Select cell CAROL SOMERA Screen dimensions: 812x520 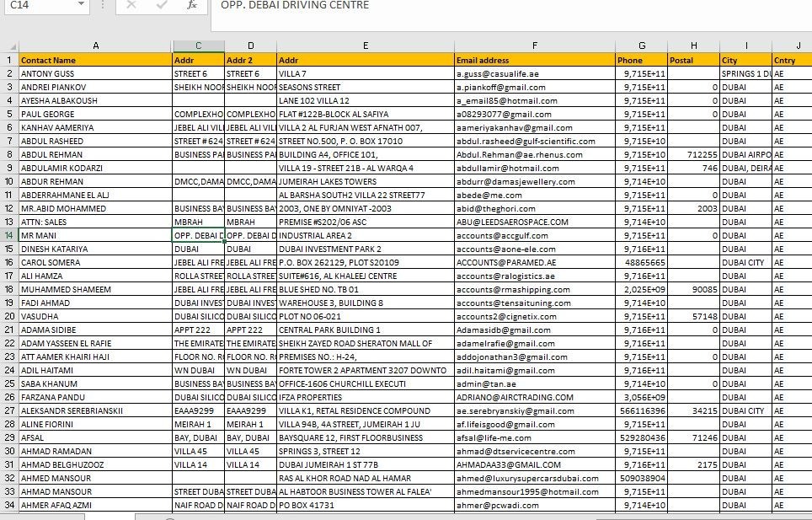tap(96, 262)
